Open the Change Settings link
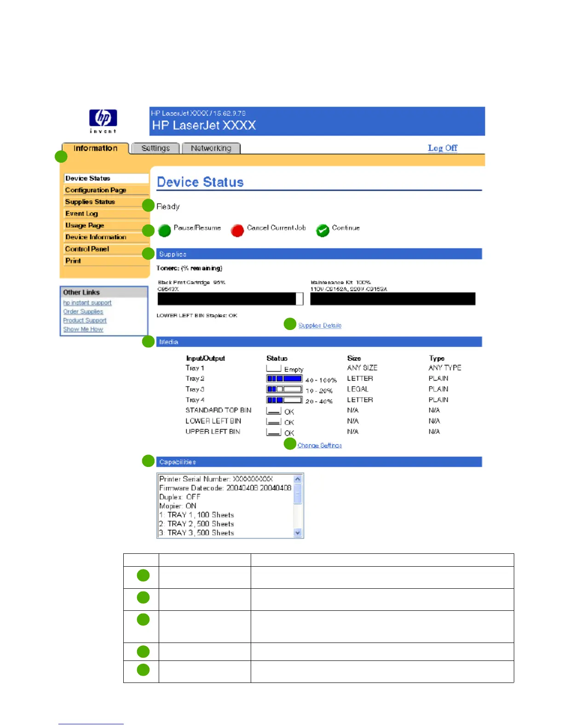 click(320, 445)
